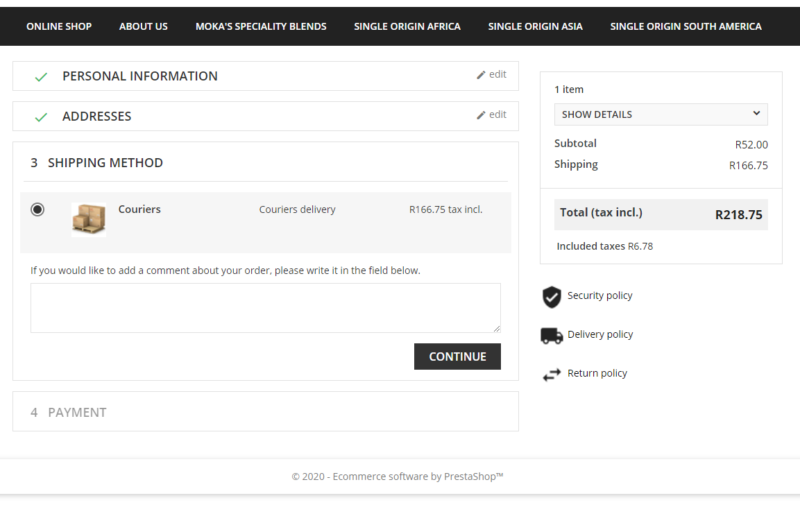Image resolution: width=800 pixels, height=532 pixels.
Task: Expand the Show Details dropdown
Action: (661, 114)
